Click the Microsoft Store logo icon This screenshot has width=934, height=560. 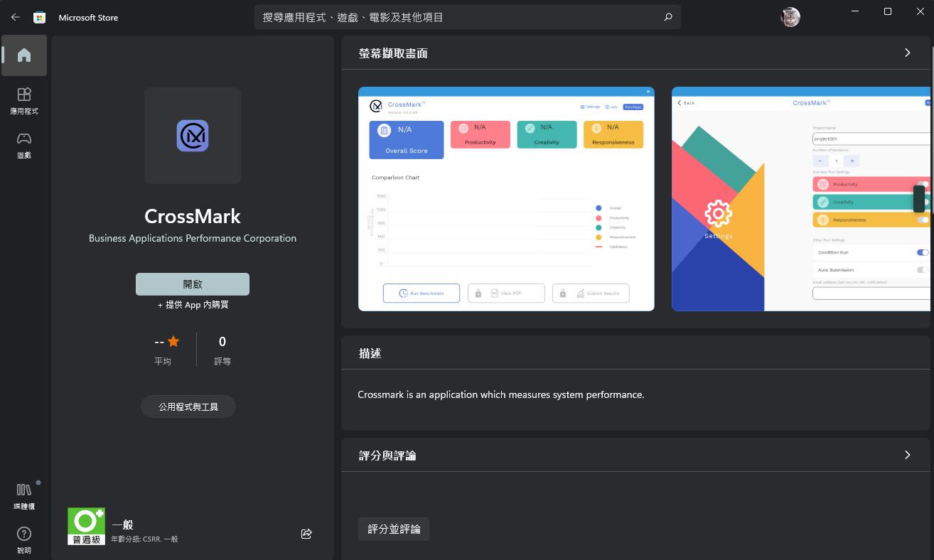pos(40,17)
